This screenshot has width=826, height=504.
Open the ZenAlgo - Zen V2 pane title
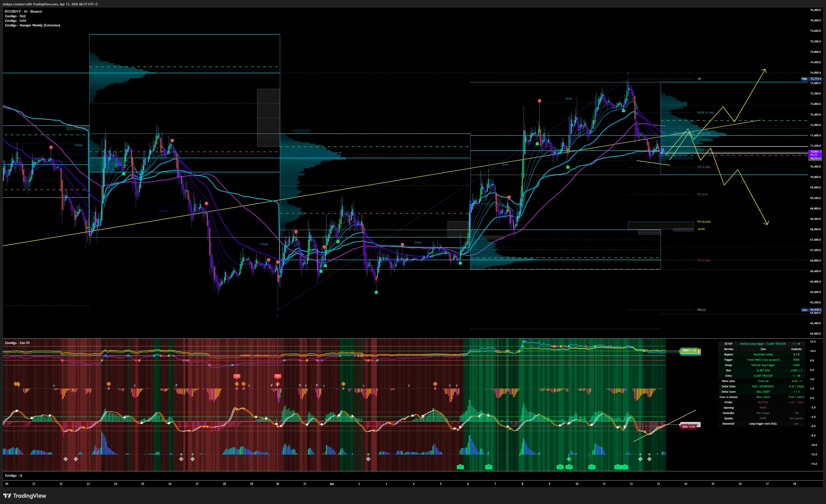(x=17, y=343)
